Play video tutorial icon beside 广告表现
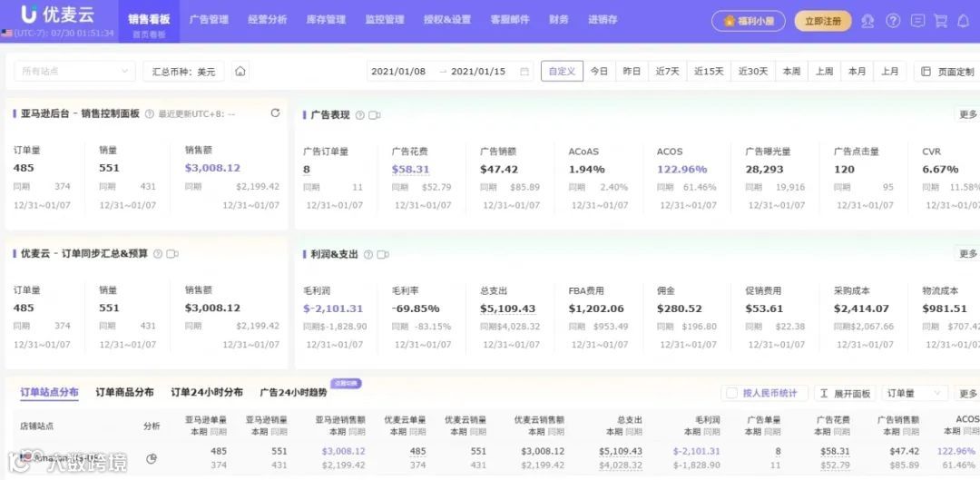The image size is (980, 480). click(x=375, y=115)
